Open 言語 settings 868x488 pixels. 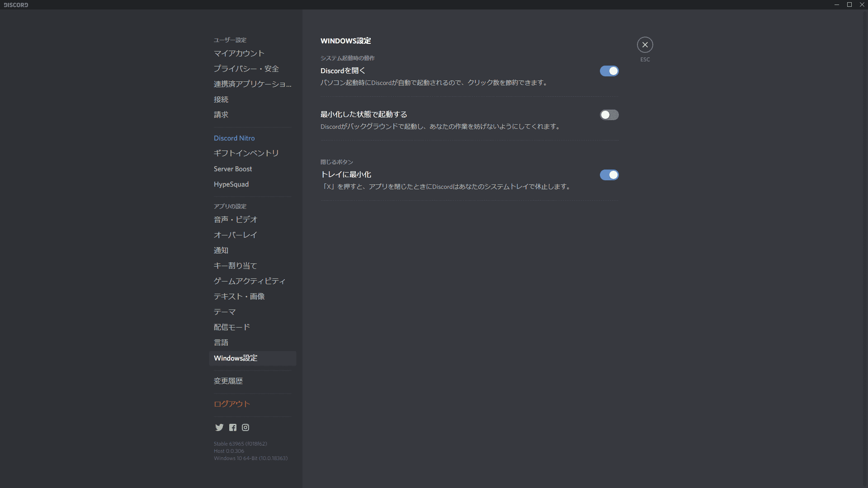253,343
